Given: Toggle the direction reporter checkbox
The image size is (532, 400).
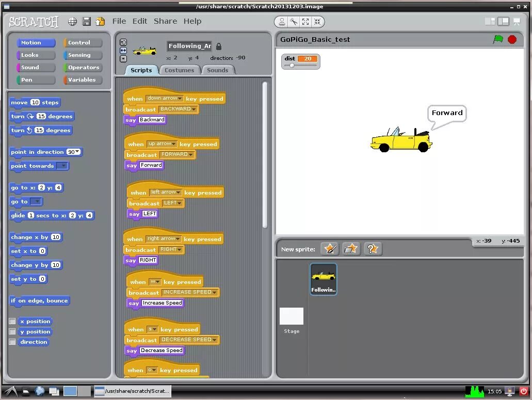Looking at the screenshot, I should click(12, 342).
